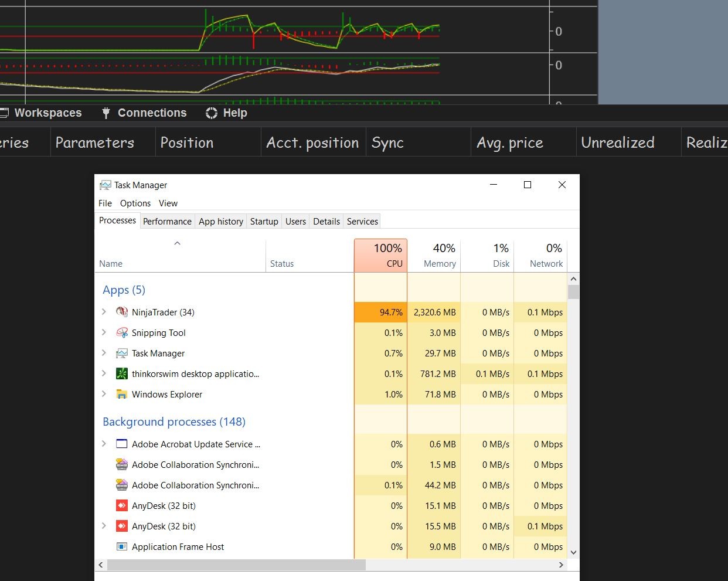728x581 pixels.
Task: Switch to the Performance tab
Action: [x=167, y=222]
